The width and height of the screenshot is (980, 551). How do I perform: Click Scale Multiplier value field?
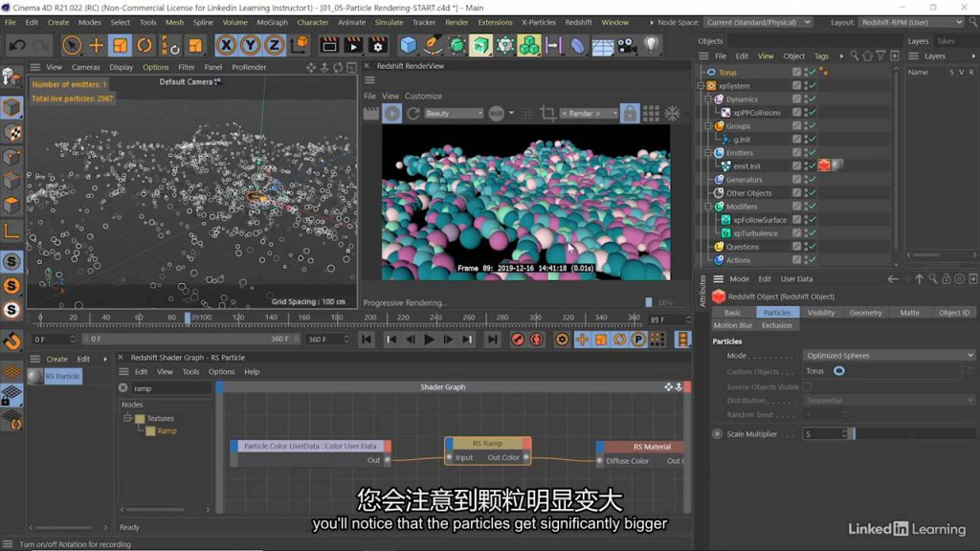pyautogui.click(x=822, y=433)
